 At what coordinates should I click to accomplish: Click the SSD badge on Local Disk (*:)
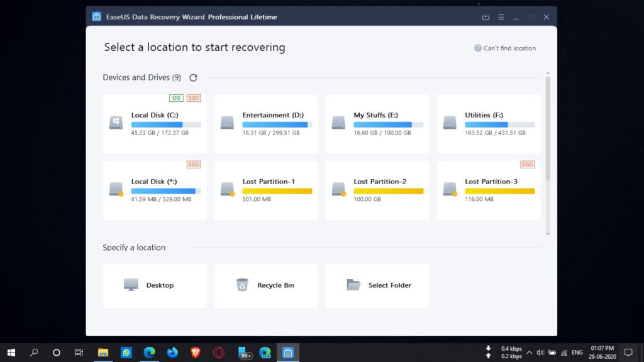194,164
